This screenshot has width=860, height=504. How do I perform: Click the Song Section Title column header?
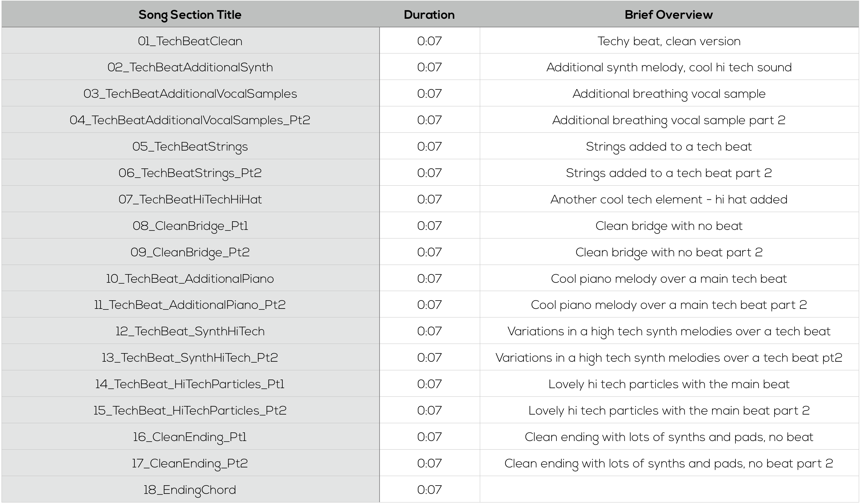coord(190,14)
